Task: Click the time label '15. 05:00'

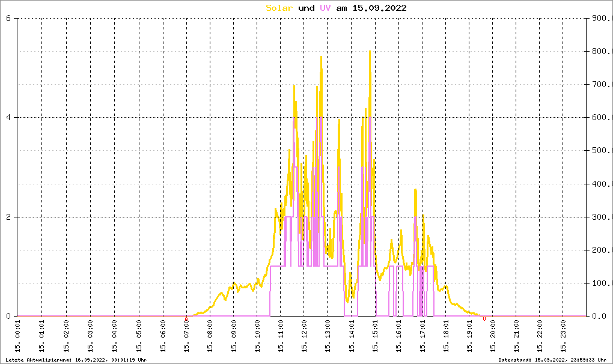Action: tap(139, 336)
